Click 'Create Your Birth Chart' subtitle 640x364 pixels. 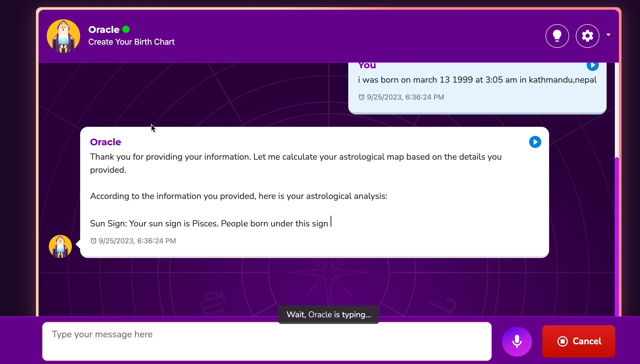coord(131,42)
